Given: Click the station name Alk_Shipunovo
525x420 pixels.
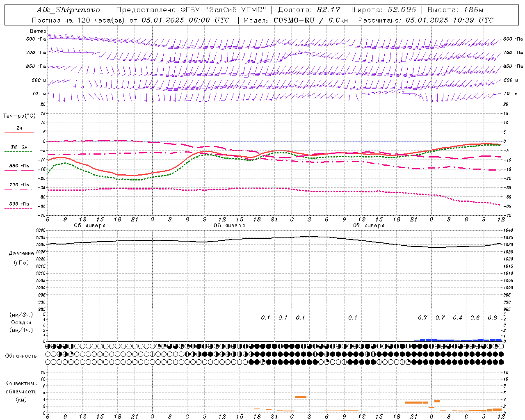Looking at the screenshot, I should point(68,10).
